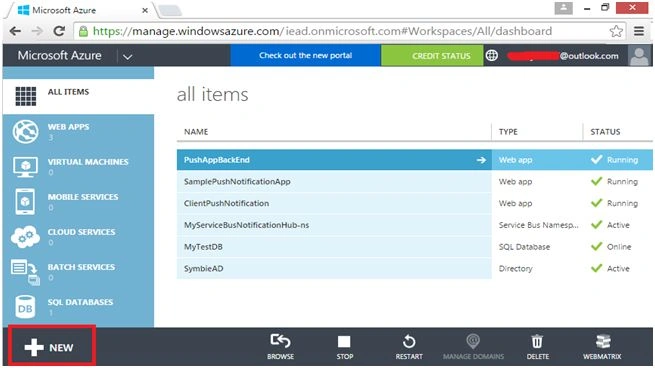Viewport: 655px width, 368px height.
Task: Click the green padlock security icon
Action: [84, 31]
